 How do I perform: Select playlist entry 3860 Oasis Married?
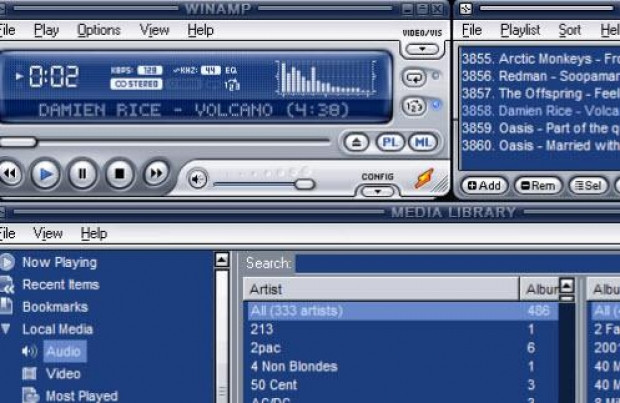(x=540, y=146)
